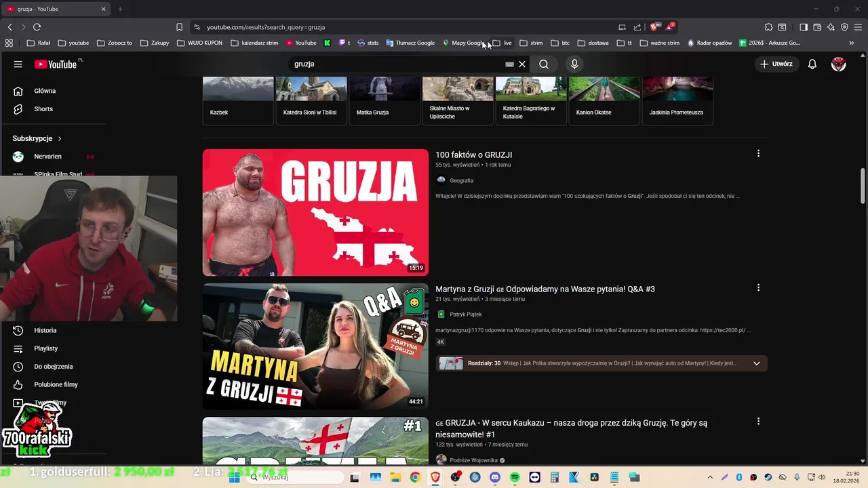Show more bookmarks overflow chevron
The image size is (868, 488).
[852, 43]
